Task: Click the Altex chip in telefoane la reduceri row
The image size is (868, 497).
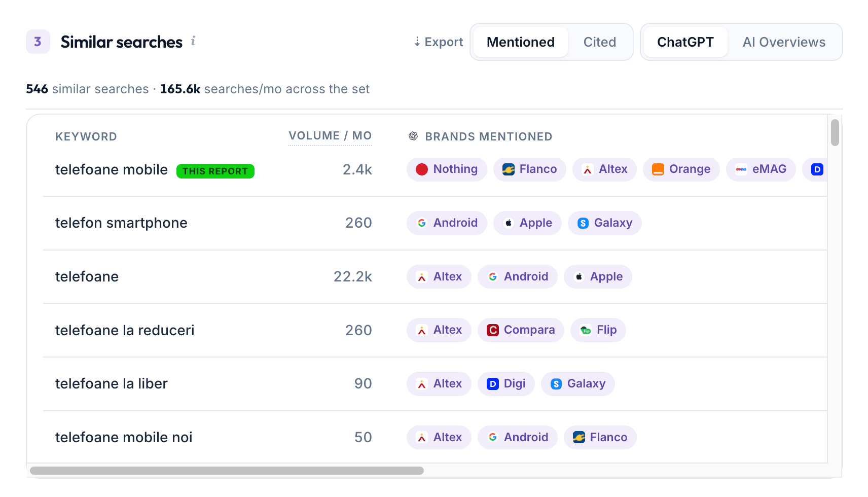Action: coord(439,330)
